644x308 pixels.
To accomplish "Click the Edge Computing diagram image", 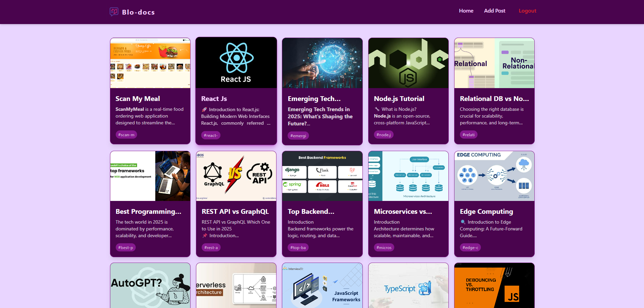I will coord(494,176).
